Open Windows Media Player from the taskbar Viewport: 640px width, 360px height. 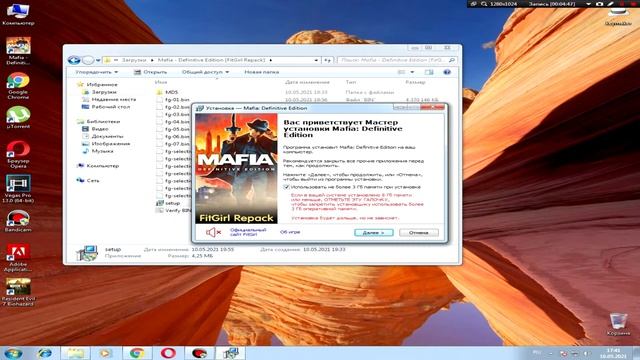point(105,353)
